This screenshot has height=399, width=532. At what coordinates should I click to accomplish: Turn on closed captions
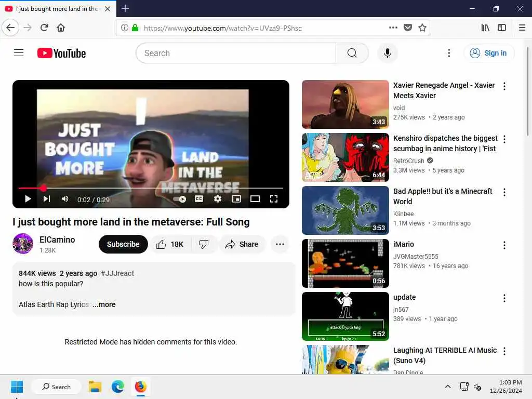coord(199,199)
